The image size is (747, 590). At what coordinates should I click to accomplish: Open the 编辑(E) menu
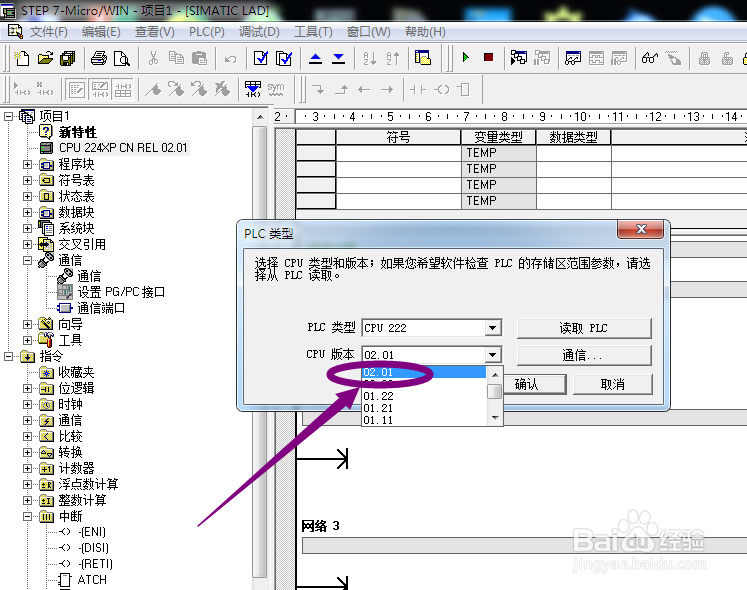pyautogui.click(x=101, y=32)
